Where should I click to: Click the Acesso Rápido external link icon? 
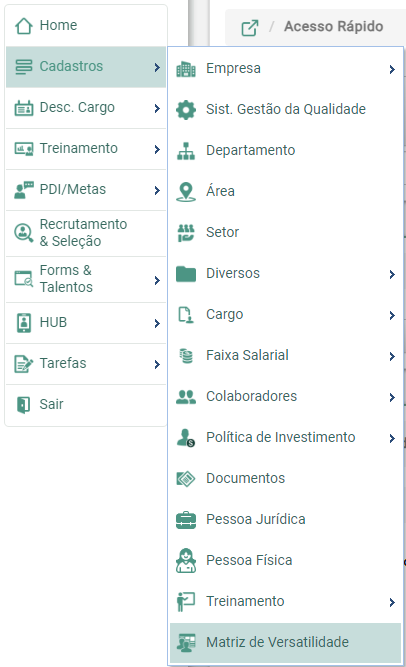(250, 28)
